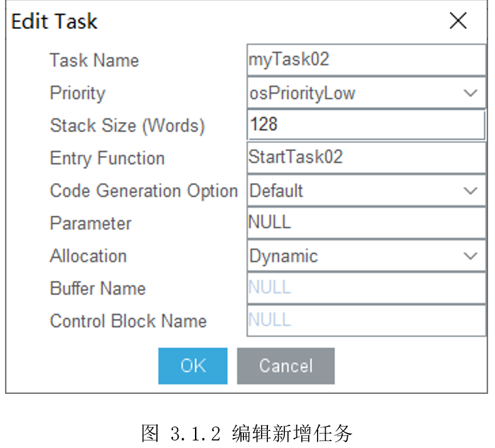Click the "Stack Size (Words)" label
Image resolution: width=495 pixels, height=448 pixels.
(x=127, y=125)
